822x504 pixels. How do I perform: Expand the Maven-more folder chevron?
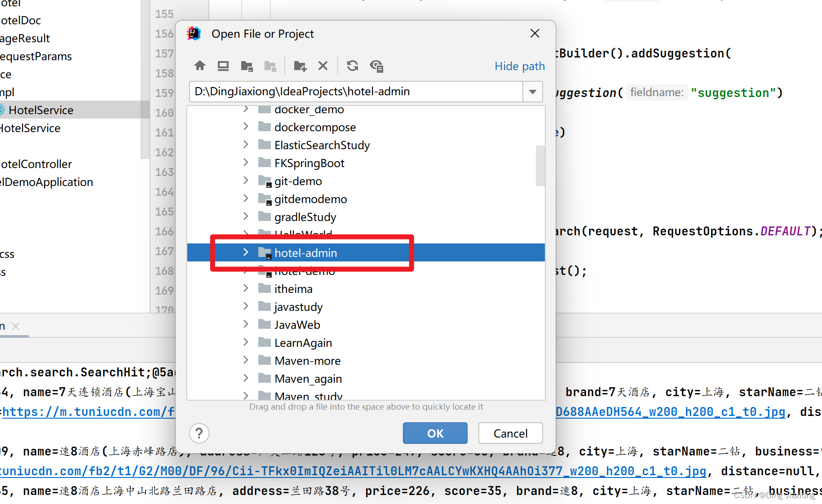[x=246, y=360]
